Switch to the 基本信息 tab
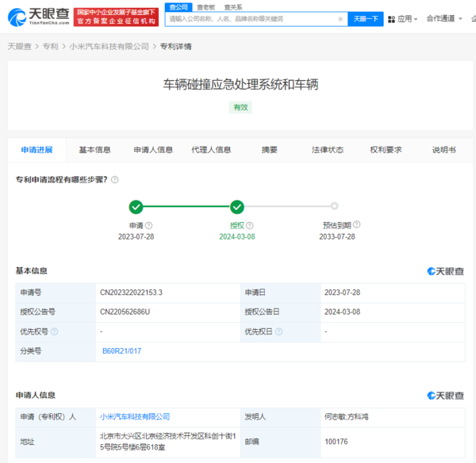The width and height of the screenshot is (476, 463). tap(94, 149)
